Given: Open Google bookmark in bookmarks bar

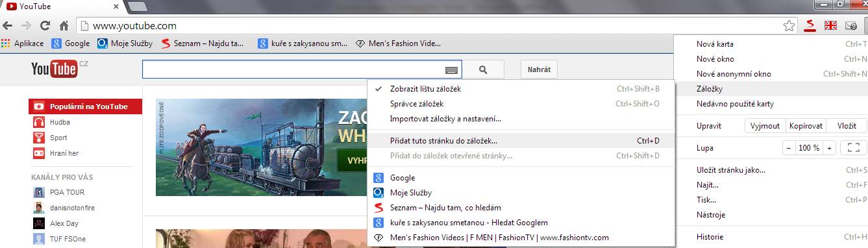Looking at the screenshot, I should pos(71,43).
